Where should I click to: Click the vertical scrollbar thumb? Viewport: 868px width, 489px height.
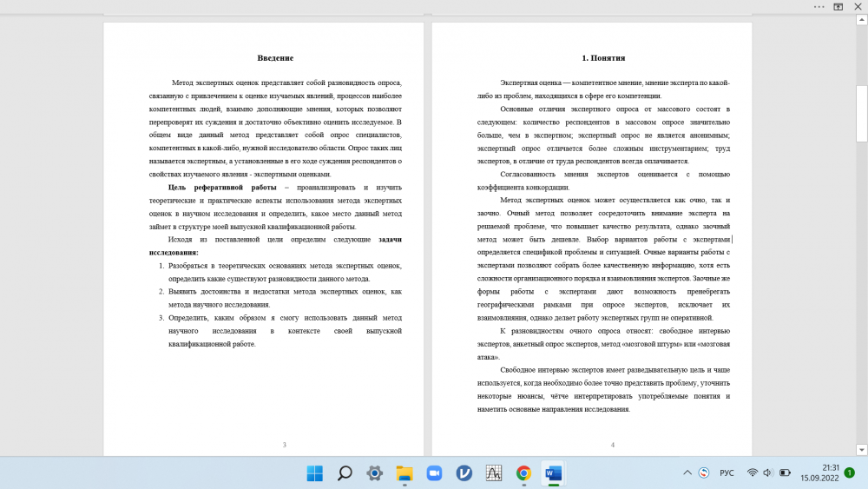coord(861,113)
